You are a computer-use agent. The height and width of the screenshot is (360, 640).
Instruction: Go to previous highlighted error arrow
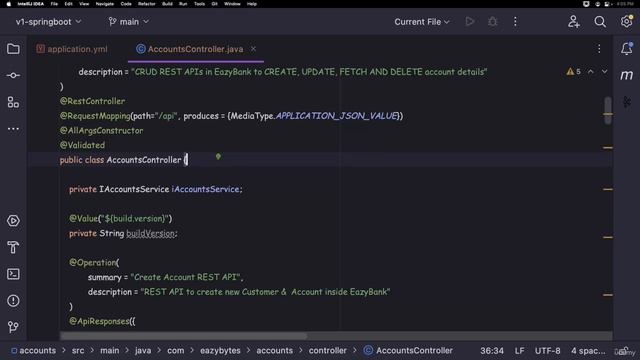pos(591,72)
